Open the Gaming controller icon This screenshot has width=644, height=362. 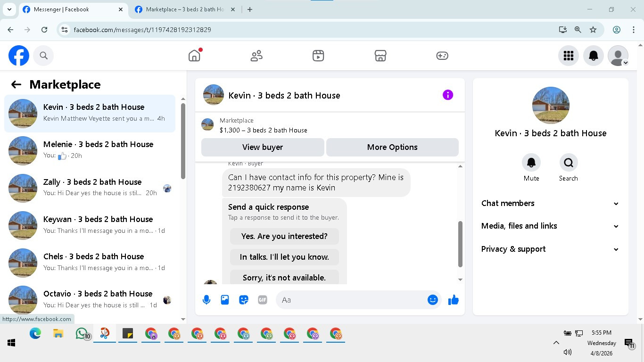442,56
